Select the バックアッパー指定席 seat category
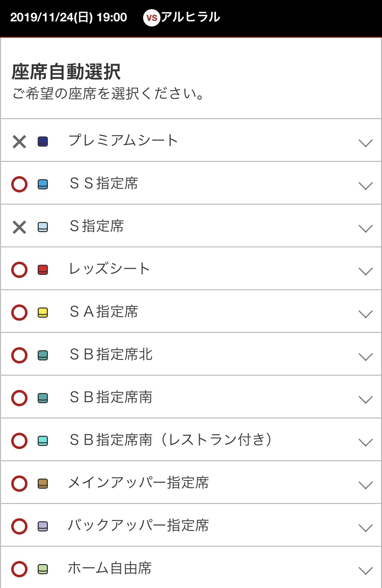Screen dimensions: 382x588 click(138, 525)
